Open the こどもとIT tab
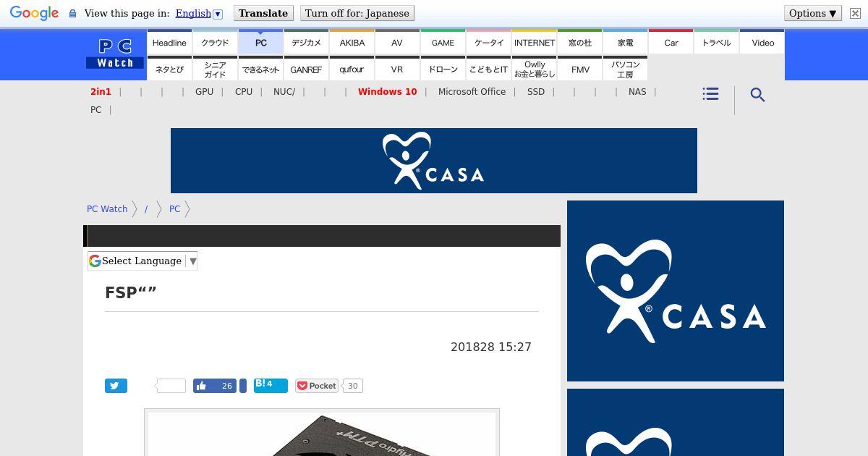 point(488,69)
